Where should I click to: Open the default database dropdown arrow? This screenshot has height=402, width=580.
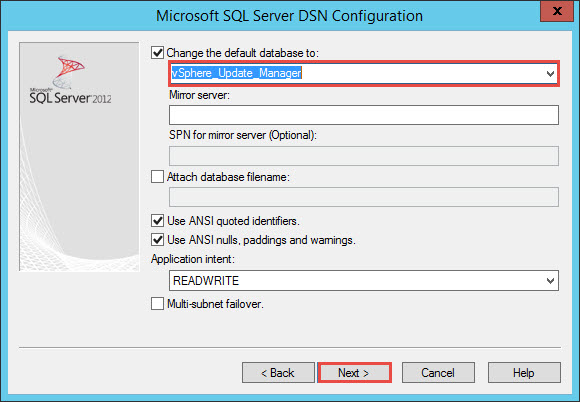[x=550, y=74]
